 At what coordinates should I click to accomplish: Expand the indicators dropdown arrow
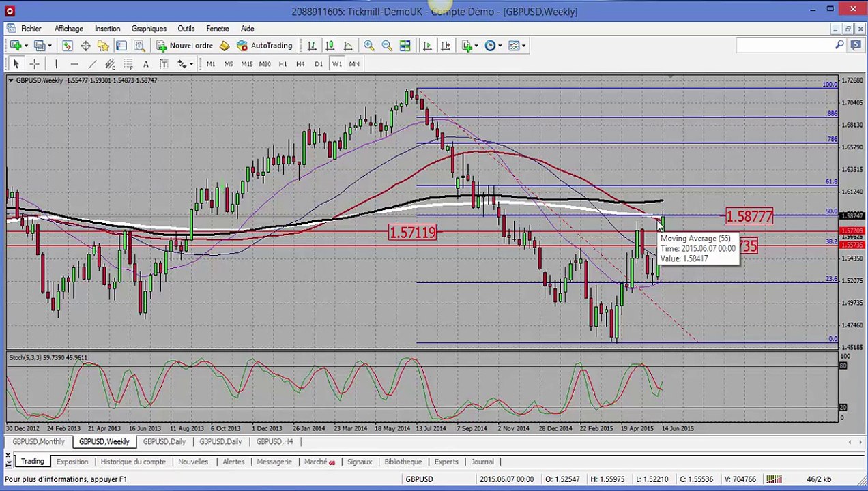476,46
